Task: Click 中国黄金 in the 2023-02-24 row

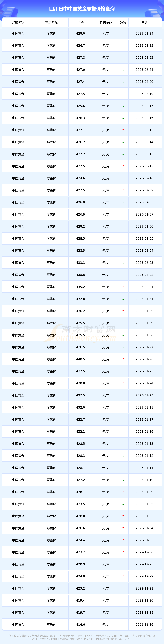Action: point(18,34)
